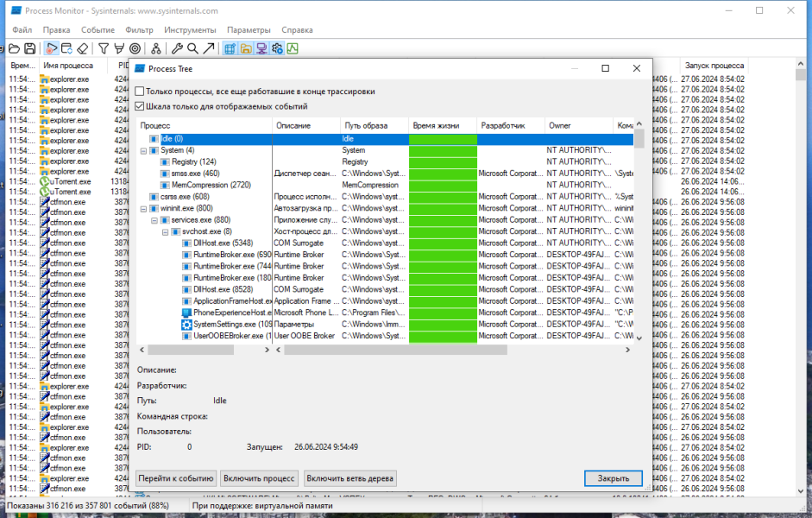
Task: Sort by the 'Время жизни' column header
Action: [443, 125]
